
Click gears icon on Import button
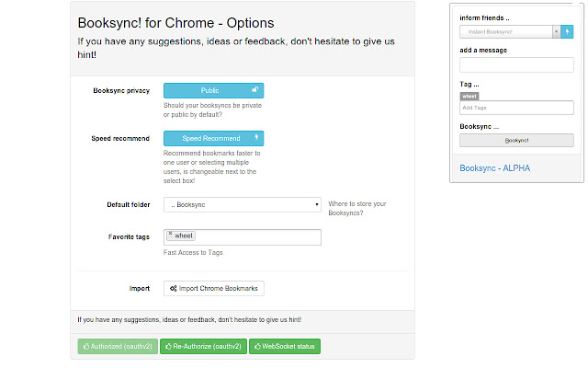[174, 288]
